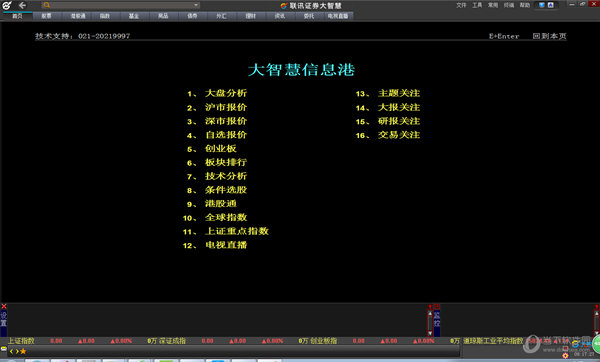Click the blue up-arrow icon in title bar

coord(550,5)
